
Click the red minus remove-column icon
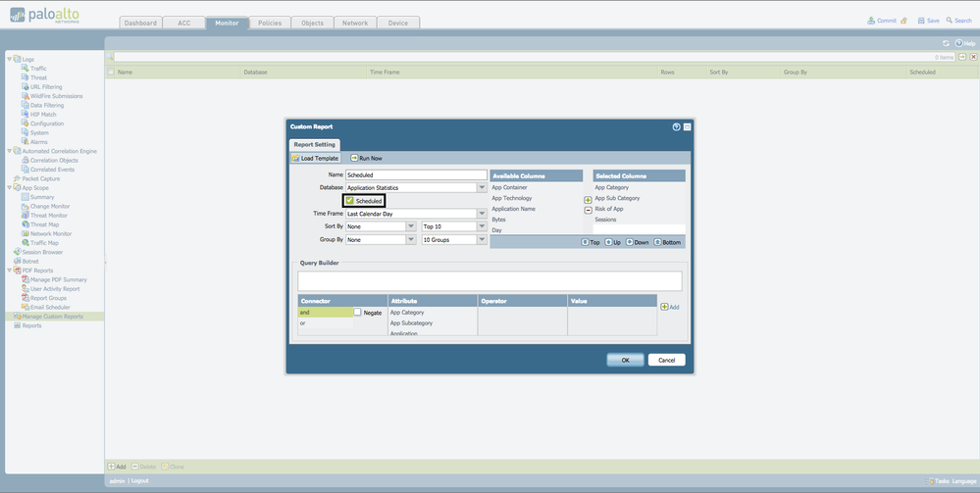pyautogui.click(x=588, y=211)
